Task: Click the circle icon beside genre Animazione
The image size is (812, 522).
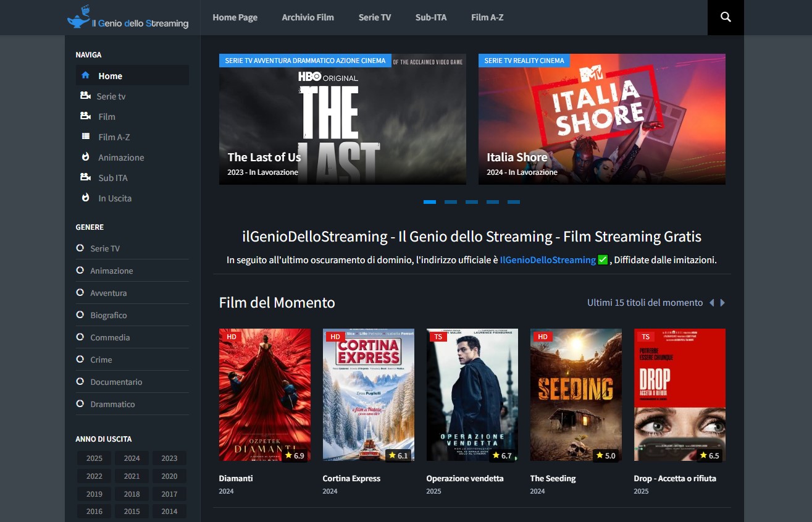Action: tap(80, 270)
